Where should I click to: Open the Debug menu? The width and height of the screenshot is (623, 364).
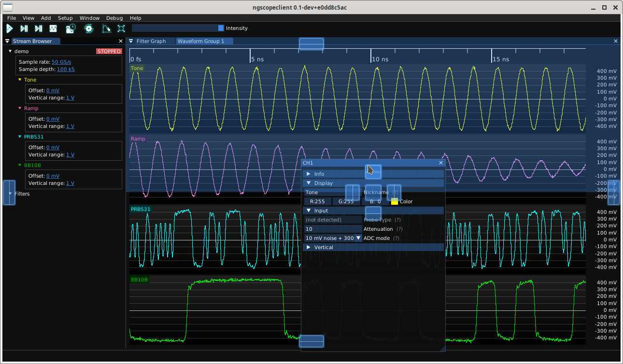click(x=114, y=18)
